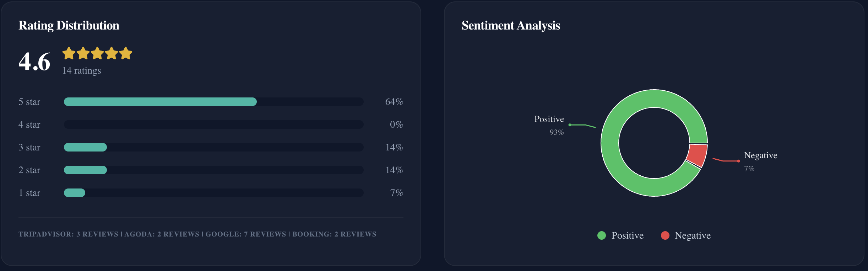Image resolution: width=868 pixels, height=271 pixels.
Task: Click the green Positive legend dot
Action: [x=602, y=235]
